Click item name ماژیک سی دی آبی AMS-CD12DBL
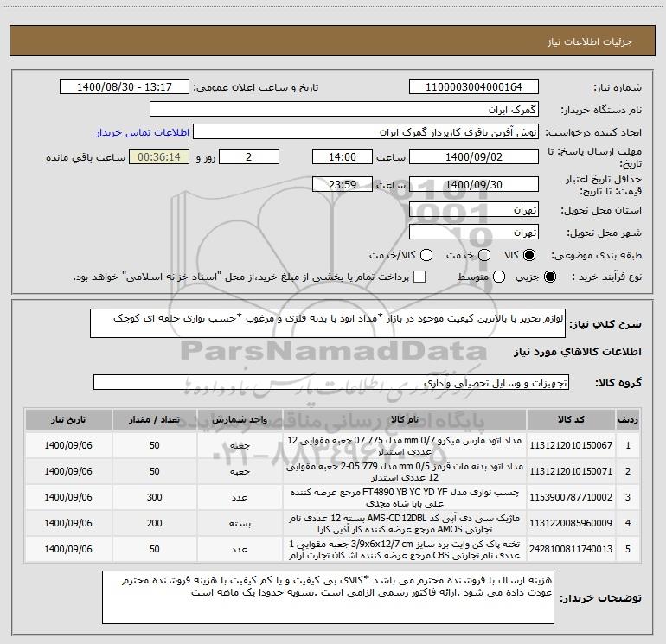The height and width of the screenshot is (644, 666). (405, 524)
